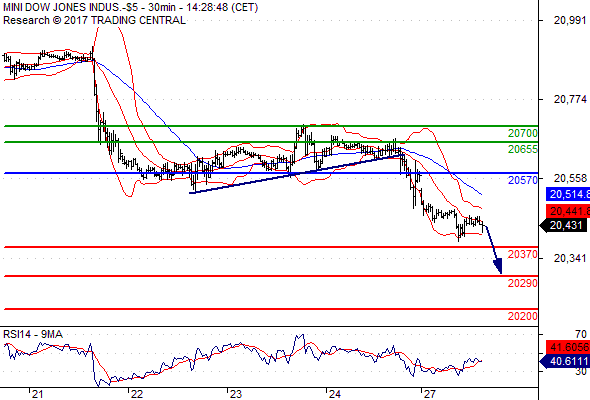The image size is (590, 400).
Task: Click the blue 20,514.8 moving average tag
Action: tap(568, 194)
